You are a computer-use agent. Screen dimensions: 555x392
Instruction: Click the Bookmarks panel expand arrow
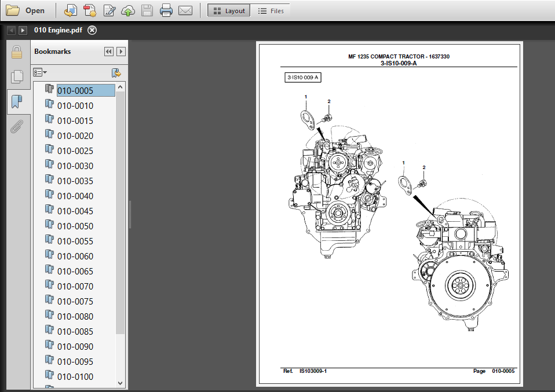pos(121,52)
